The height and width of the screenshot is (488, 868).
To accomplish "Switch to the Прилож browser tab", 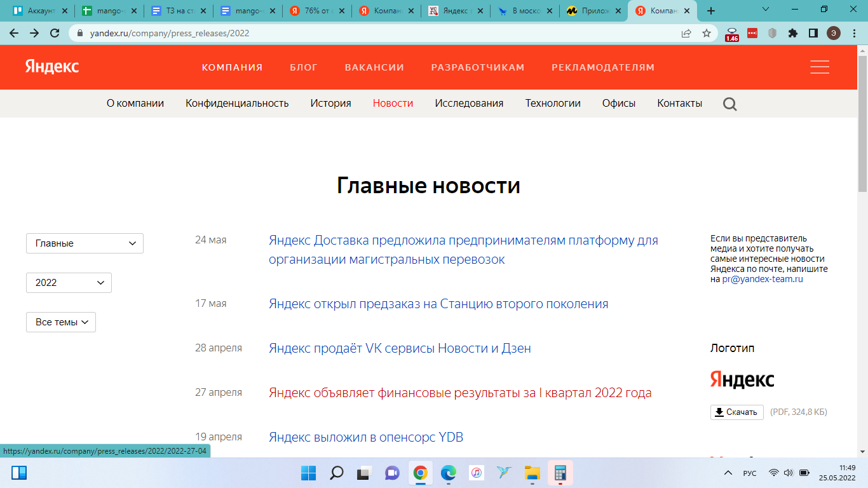I will pos(593,11).
